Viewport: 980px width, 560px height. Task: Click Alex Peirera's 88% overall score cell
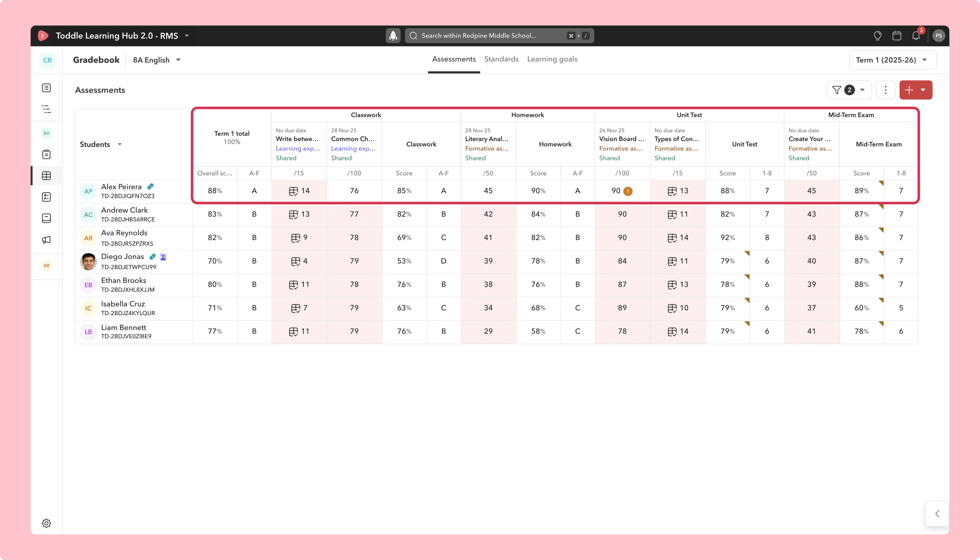click(x=215, y=191)
